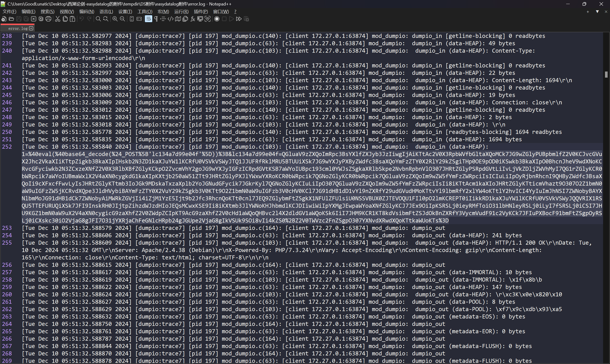Open the 语言(L) menu
Viewport: 610px width, 364px height.
106,11
